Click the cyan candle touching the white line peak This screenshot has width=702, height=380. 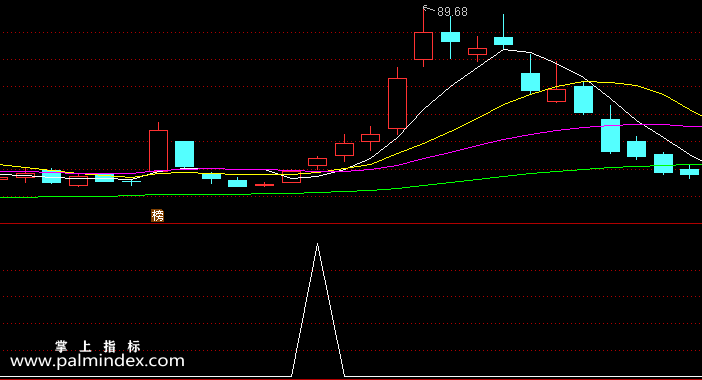[504, 41]
